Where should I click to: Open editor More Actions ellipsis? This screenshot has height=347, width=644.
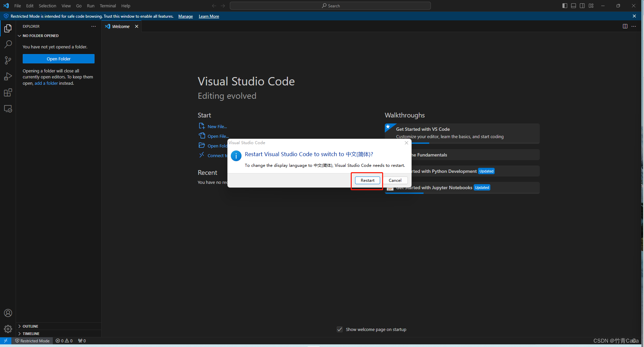(634, 26)
